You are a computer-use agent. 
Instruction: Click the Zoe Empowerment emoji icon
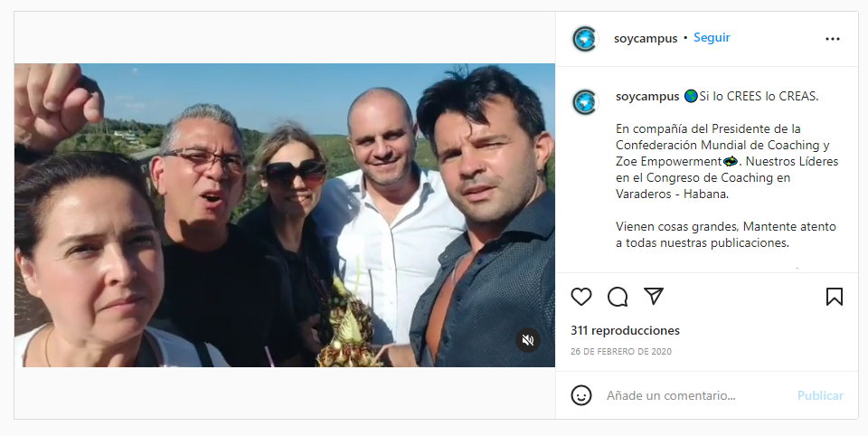click(731, 161)
